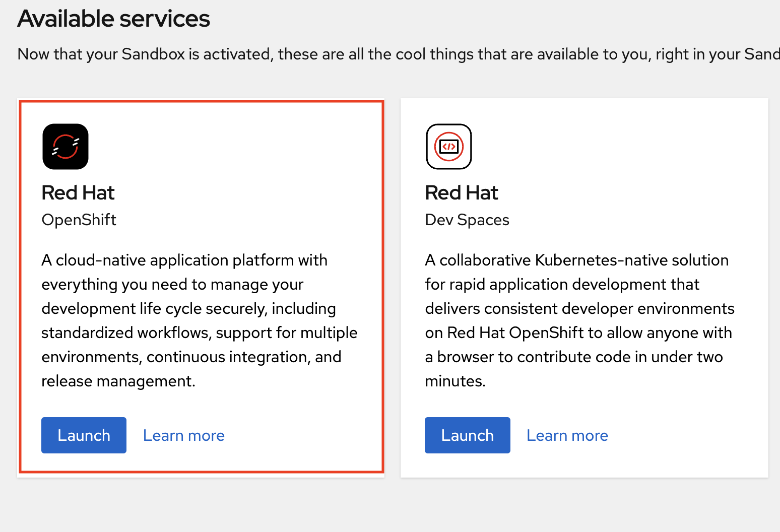Select the Available services heading
Screen dimensions: 780x532
[x=113, y=19]
